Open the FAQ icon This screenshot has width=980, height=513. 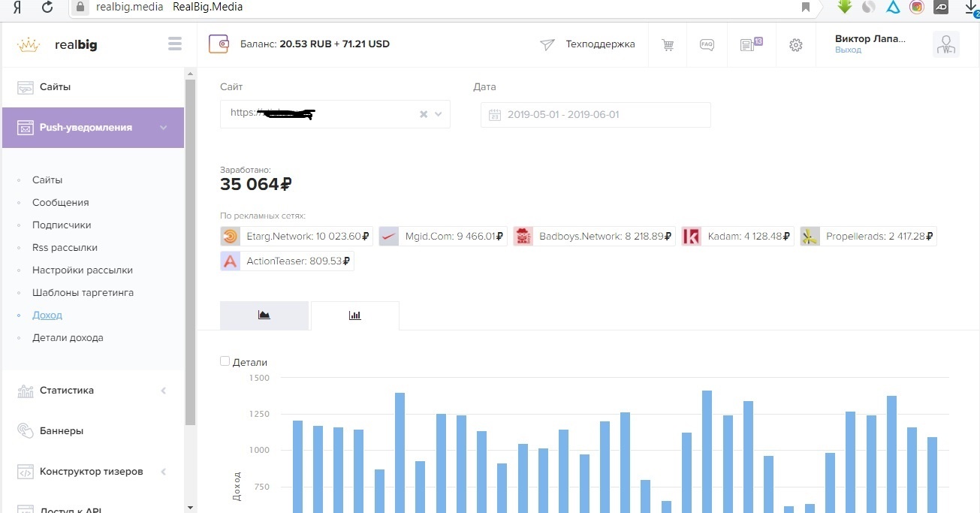pyautogui.click(x=707, y=44)
